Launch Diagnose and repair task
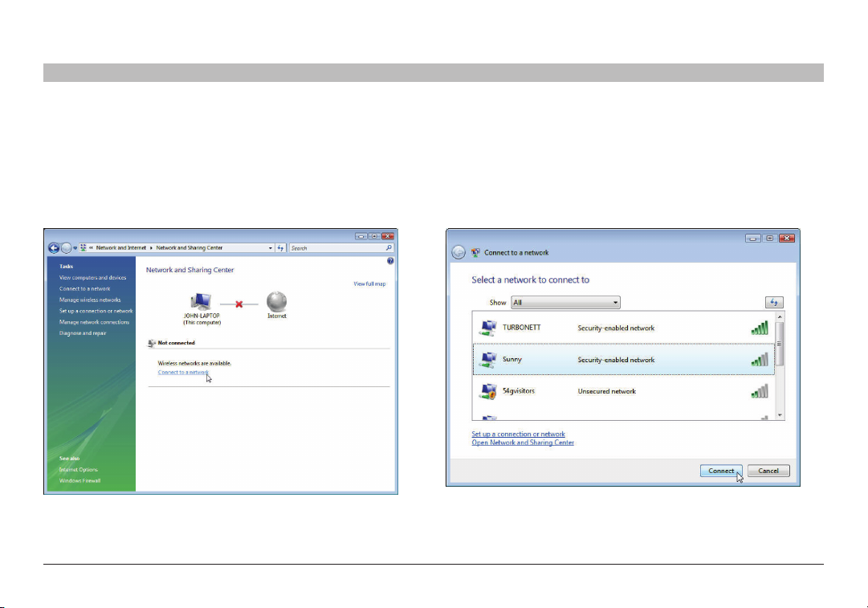 point(83,333)
